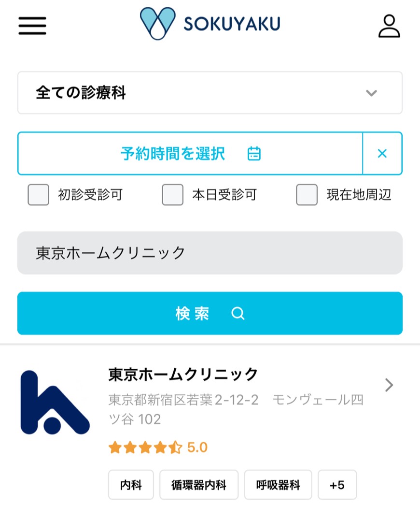Image resolution: width=420 pixels, height=521 pixels.
Task: Select the 循環器内科 tag
Action: [199, 485]
